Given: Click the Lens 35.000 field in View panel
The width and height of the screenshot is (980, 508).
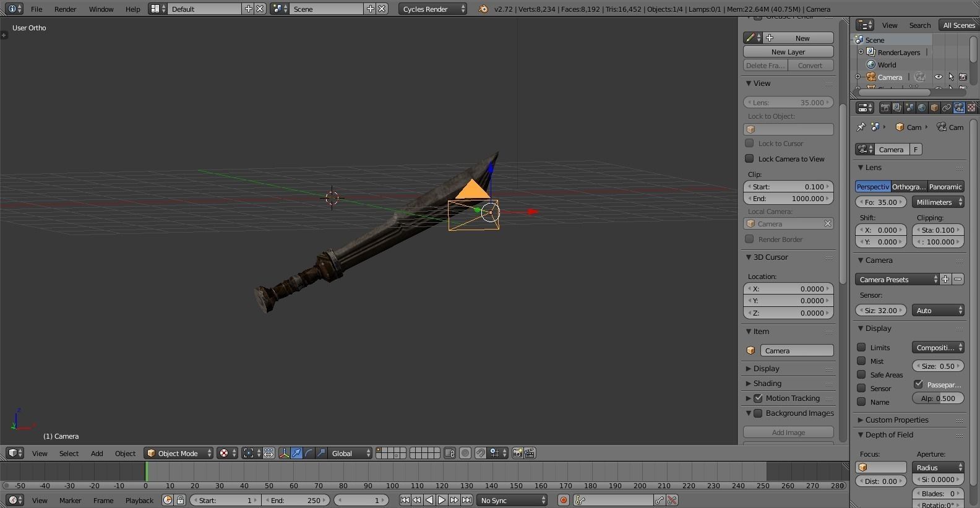Looking at the screenshot, I should [x=788, y=102].
